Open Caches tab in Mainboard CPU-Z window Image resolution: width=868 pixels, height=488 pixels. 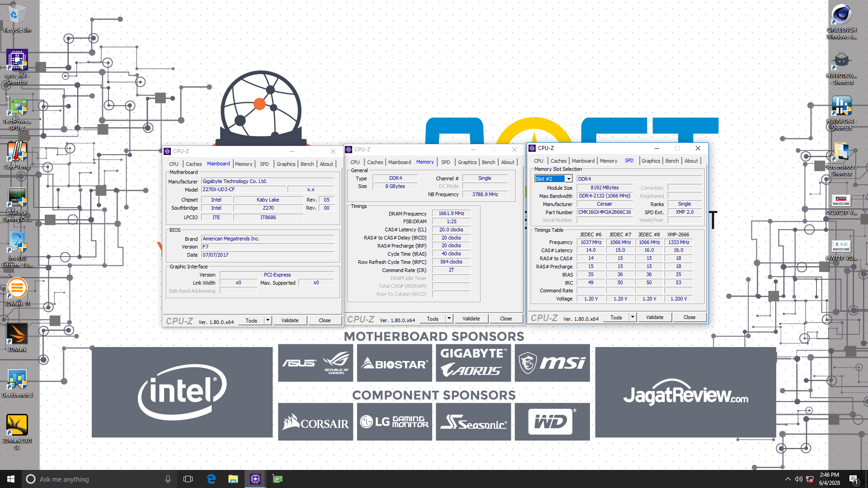194,164
